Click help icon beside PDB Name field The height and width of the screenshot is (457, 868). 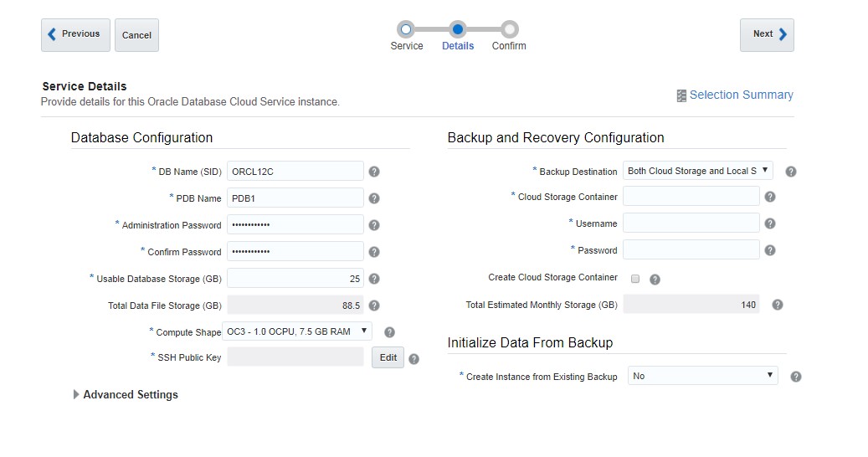(x=374, y=198)
